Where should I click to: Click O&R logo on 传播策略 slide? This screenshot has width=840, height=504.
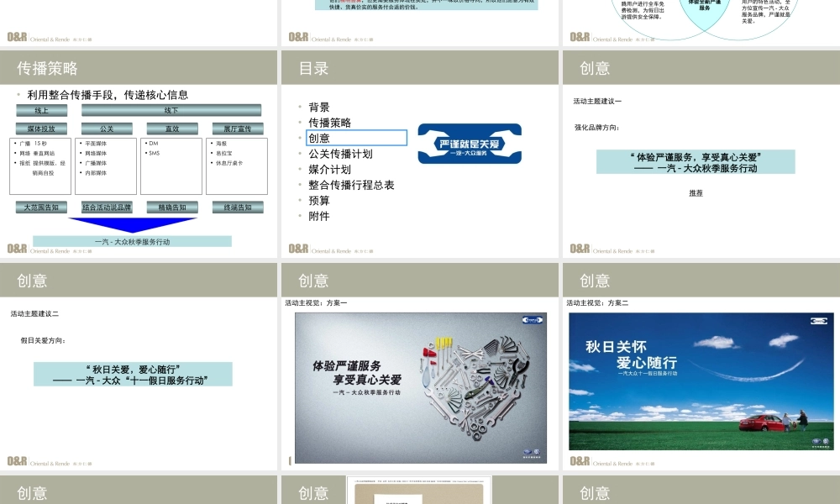coord(17,249)
